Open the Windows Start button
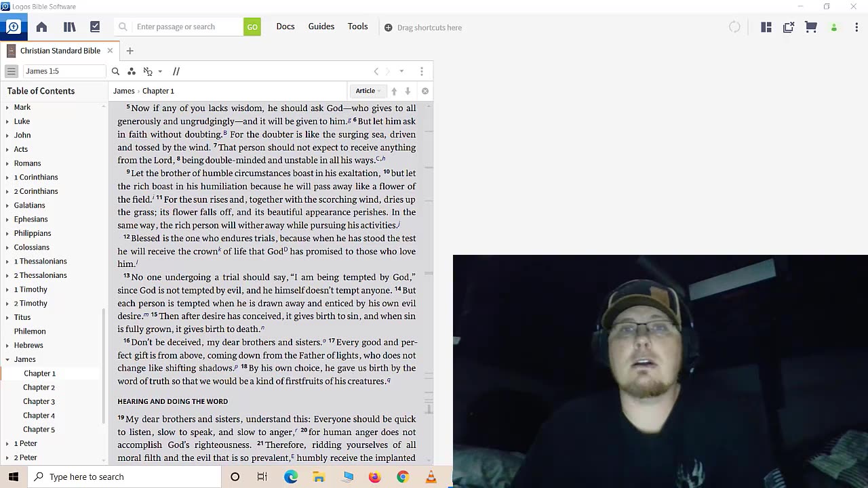This screenshot has width=868, height=488. (14, 476)
